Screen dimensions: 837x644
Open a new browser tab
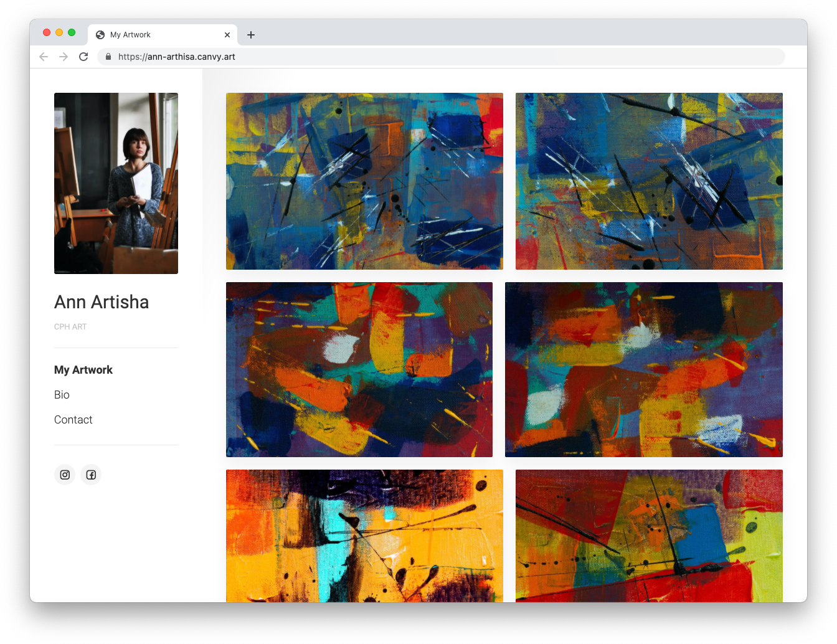pos(250,35)
